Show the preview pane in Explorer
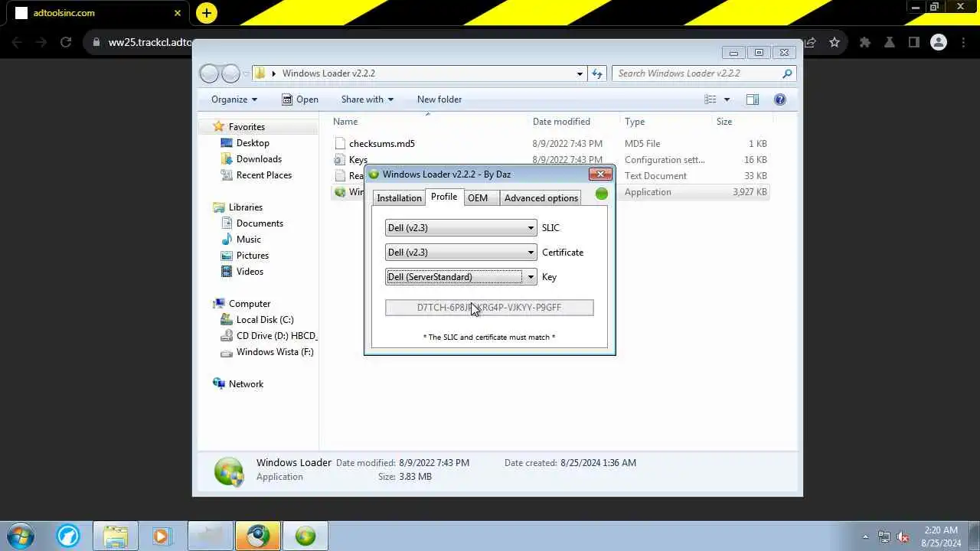The height and width of the screenshot is (551, 980). coord(753,99)
